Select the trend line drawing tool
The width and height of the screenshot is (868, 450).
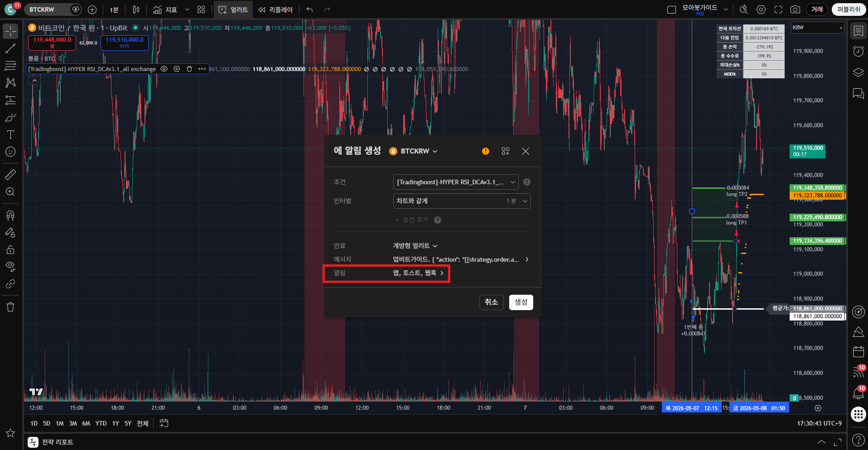click(10, 49)
